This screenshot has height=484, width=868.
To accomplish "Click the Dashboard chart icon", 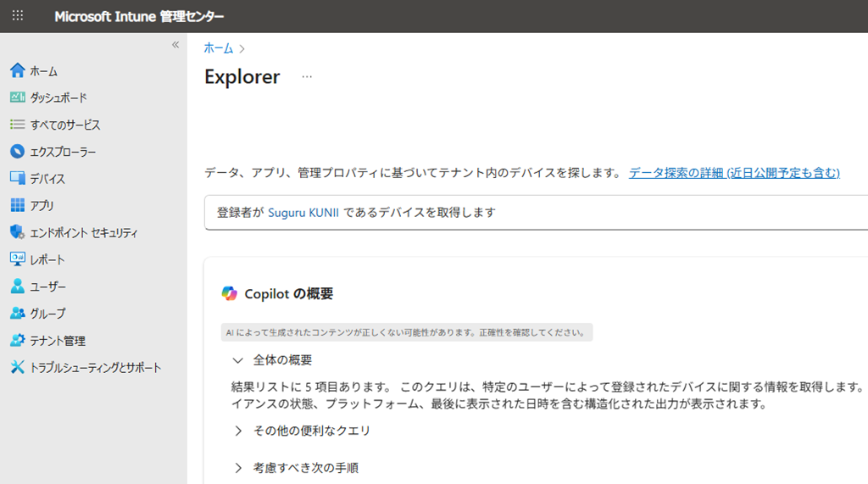I will coord(18,97).
